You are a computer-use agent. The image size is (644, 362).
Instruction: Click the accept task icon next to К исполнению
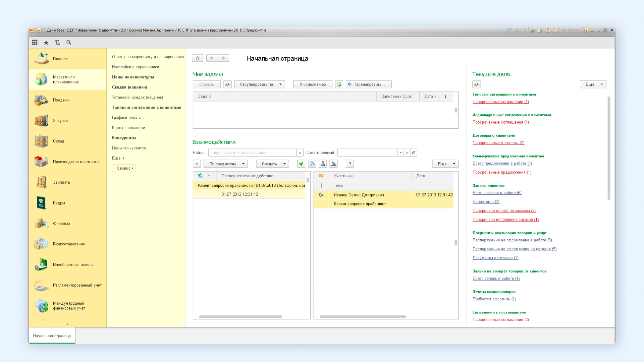point(339,84)
